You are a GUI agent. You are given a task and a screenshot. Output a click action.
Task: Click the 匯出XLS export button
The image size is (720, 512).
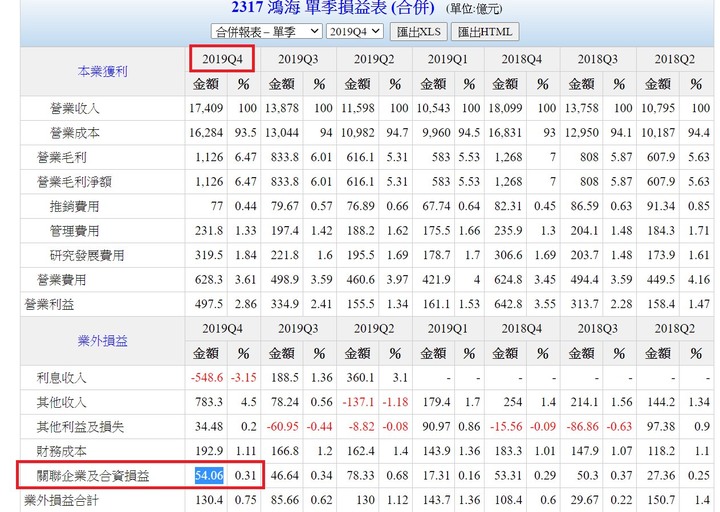click(x=418, y=32)
